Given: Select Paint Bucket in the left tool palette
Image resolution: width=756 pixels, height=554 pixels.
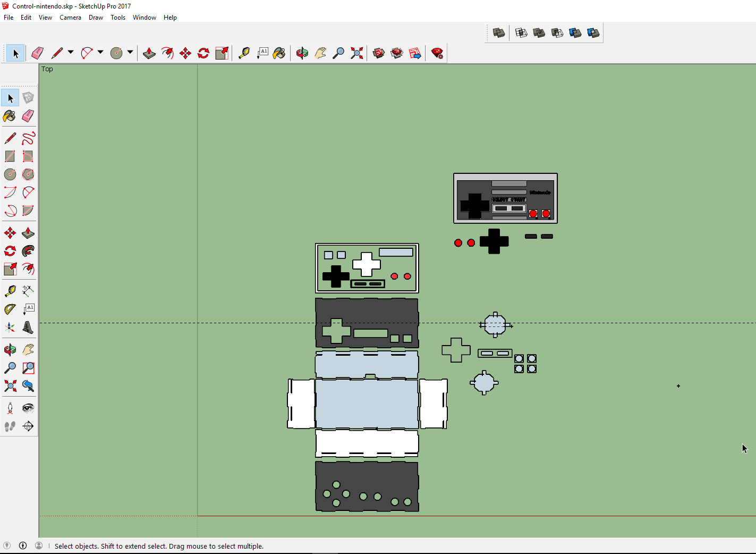Looking at the screenshot, I should click(10, 116).
